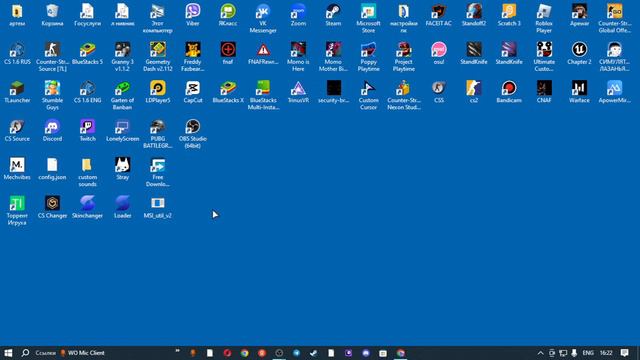Expand taskbar toolbar overflow chevrons
The width and height of the screenshot is (640, 360).
coord(178,350)
